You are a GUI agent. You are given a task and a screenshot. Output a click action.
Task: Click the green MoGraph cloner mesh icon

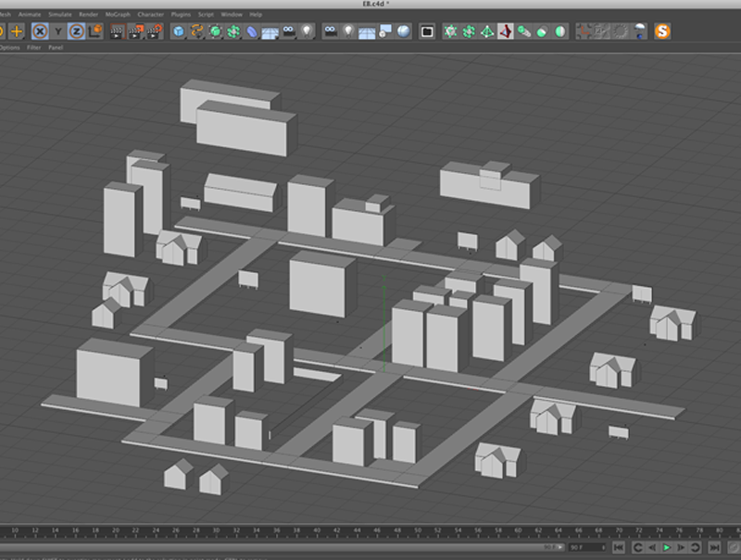pos(450,31)
